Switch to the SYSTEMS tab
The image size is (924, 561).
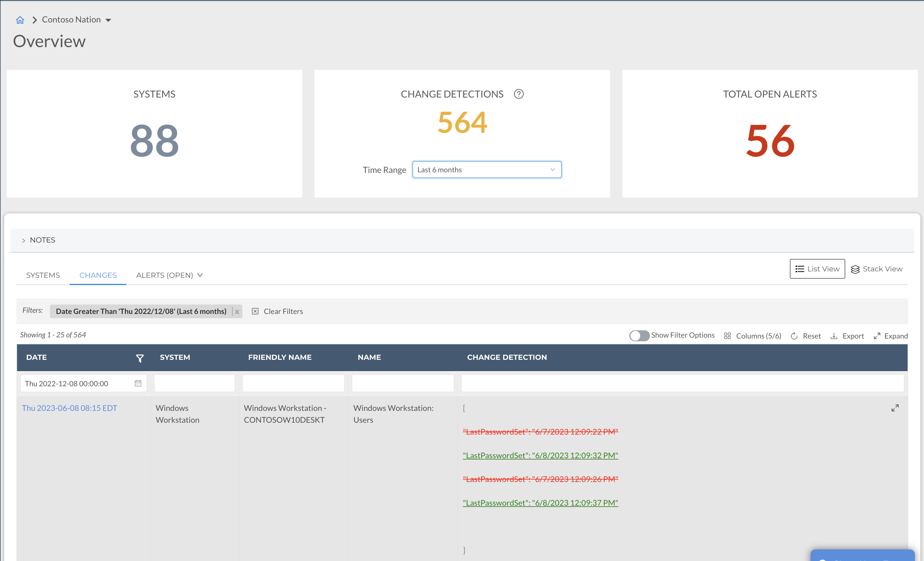43,275
